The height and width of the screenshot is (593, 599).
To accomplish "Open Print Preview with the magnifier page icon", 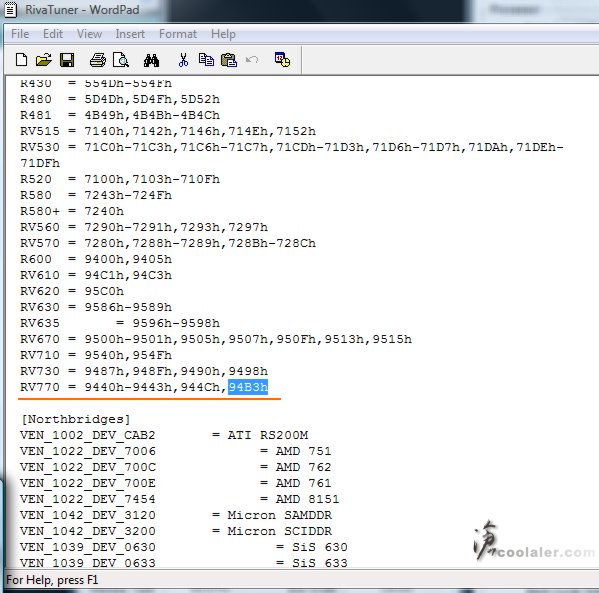I will click(x=121, y=60).
